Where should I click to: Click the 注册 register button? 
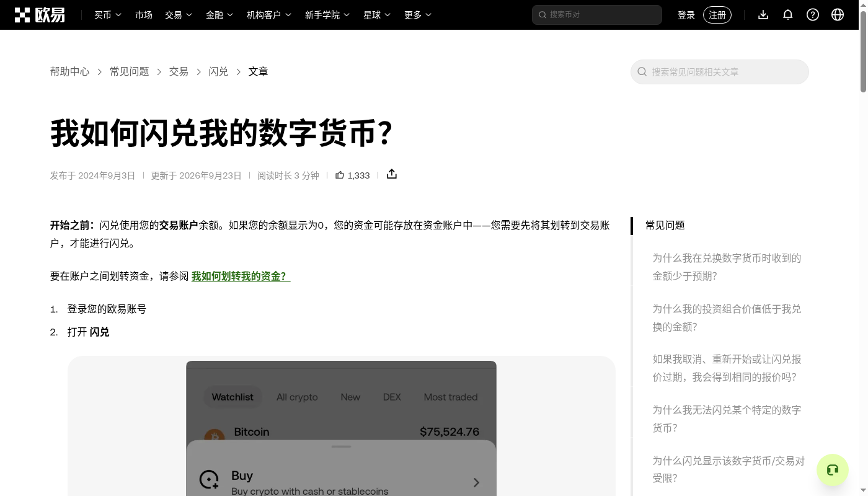click(717, 15)
